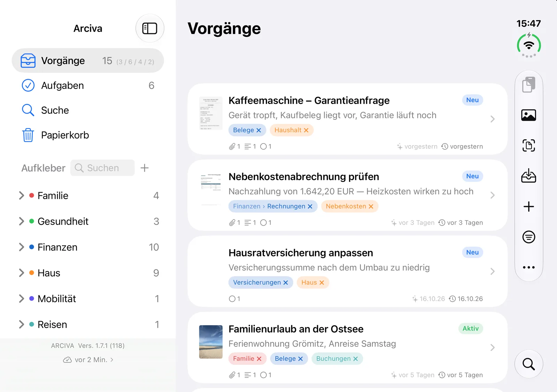Remove Familie tag from Familienurlaub
Viewport: 557px width, 392px height.
coord(259,359)
